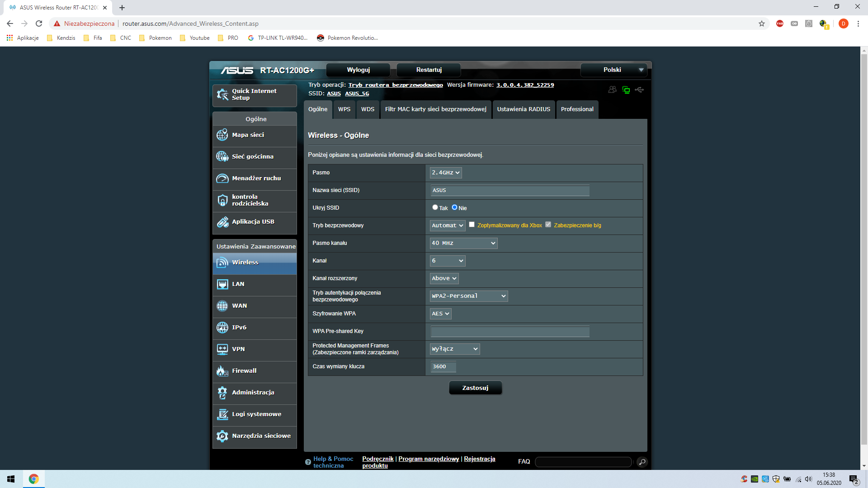The width and height of the screenshot is (868, 488).
Task: Open Mapa sieci network map icon
Action: coord(222,135)
